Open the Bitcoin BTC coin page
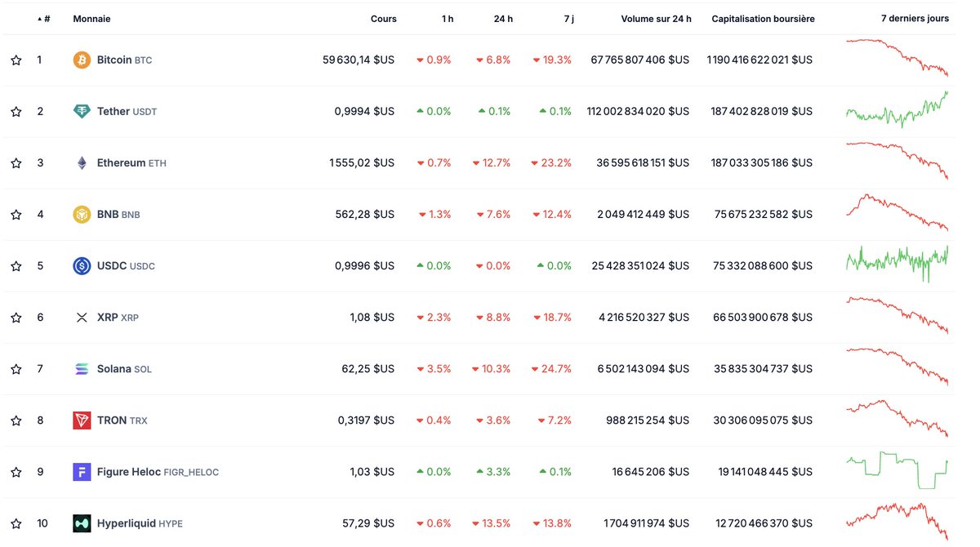This screenshot has height=547, width=980. click(124, 60)
